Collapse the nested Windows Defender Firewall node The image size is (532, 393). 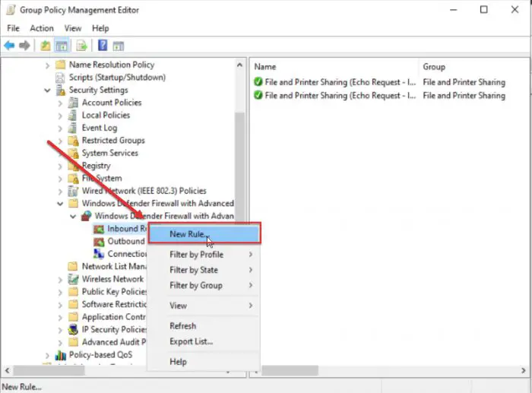73,216
